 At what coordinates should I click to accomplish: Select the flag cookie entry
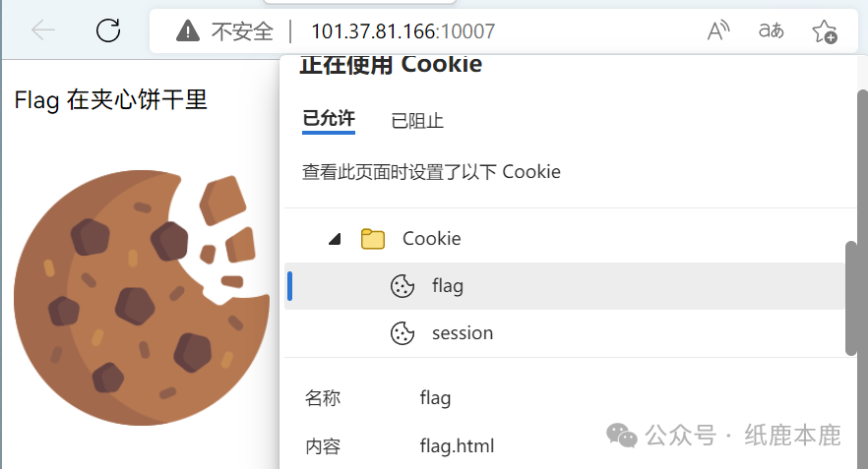565,286
